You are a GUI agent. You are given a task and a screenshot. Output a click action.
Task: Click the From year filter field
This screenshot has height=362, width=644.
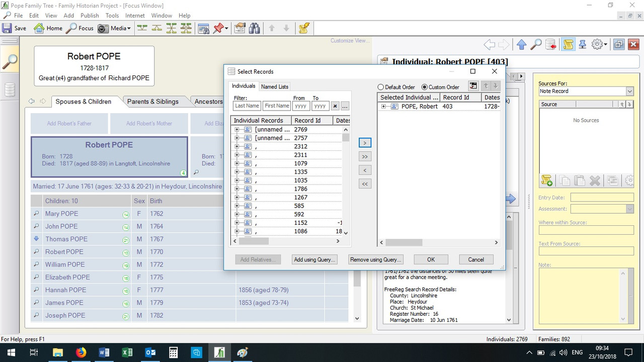301,106
